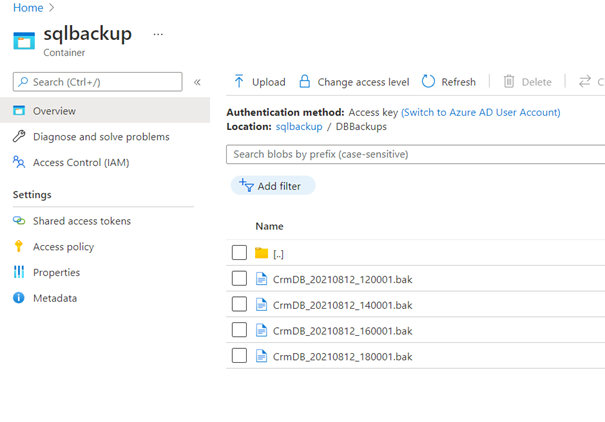Click the Name column header
605x422 pixels.
(x=269, y=226)
